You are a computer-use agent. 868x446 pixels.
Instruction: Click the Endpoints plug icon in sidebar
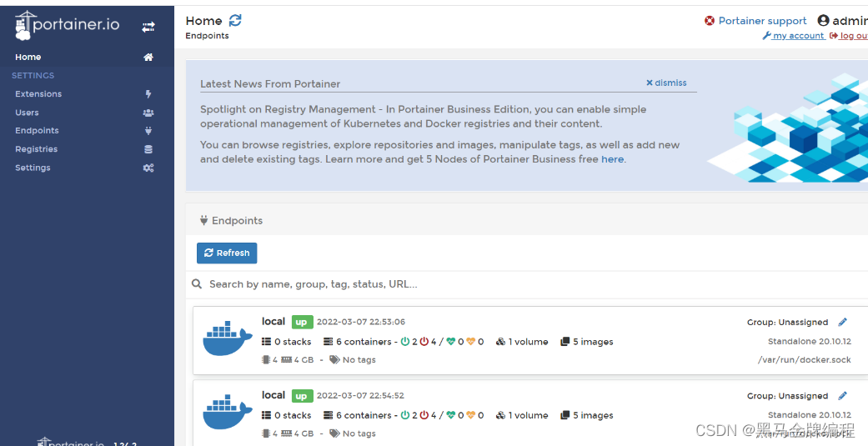tap(148, 131)
